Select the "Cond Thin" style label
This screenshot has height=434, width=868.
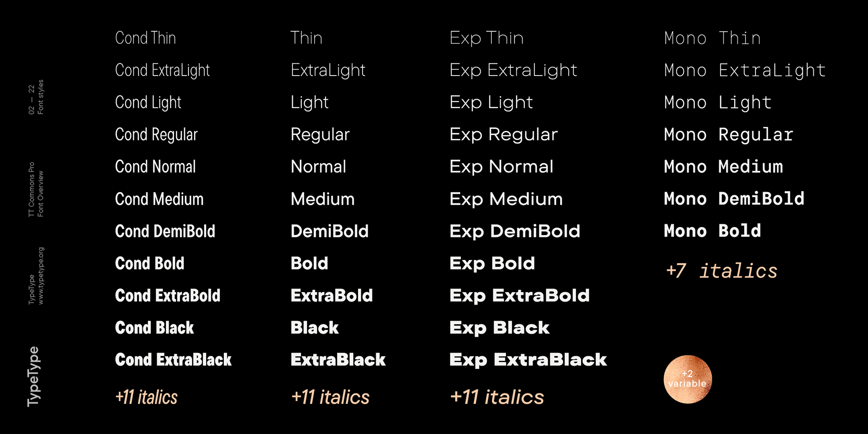pos(145,38)
